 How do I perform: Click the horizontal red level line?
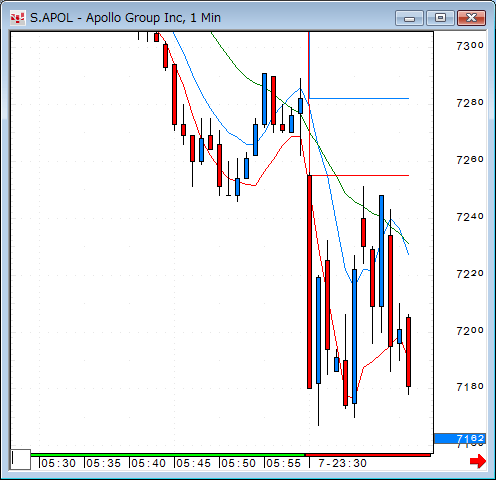[x=359, y=175]
